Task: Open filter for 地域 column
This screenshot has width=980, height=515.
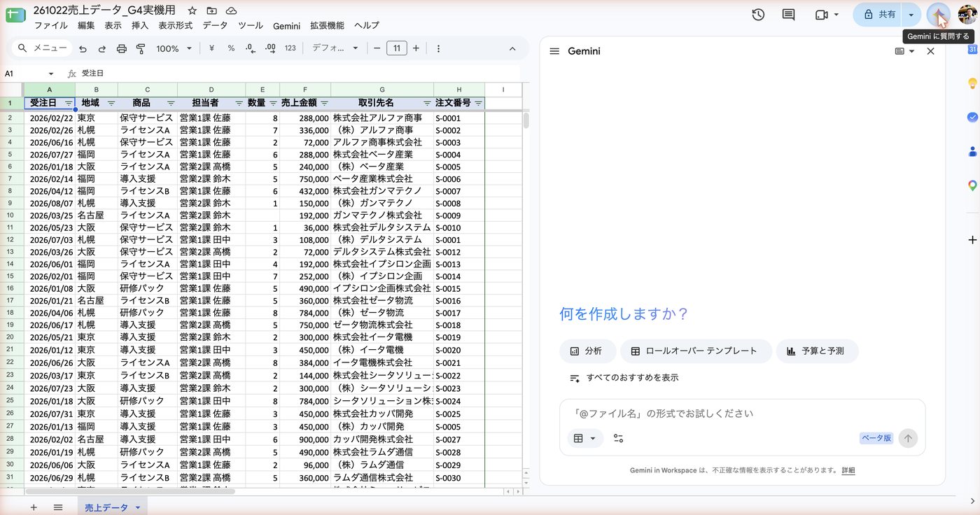Action: tap(111, 103)
